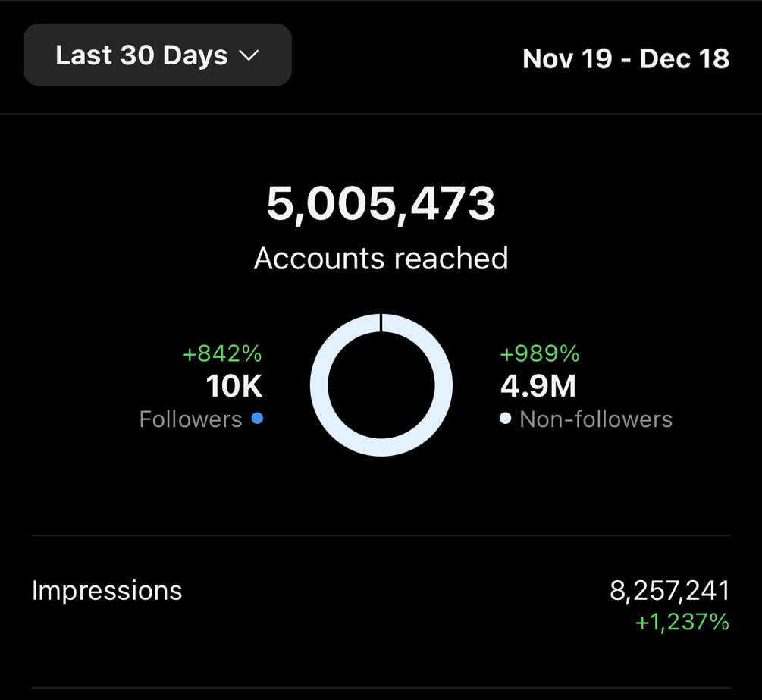Click the +989% non-followers growth indicator
Screen dimensions: 762x700
pos(540,353)
